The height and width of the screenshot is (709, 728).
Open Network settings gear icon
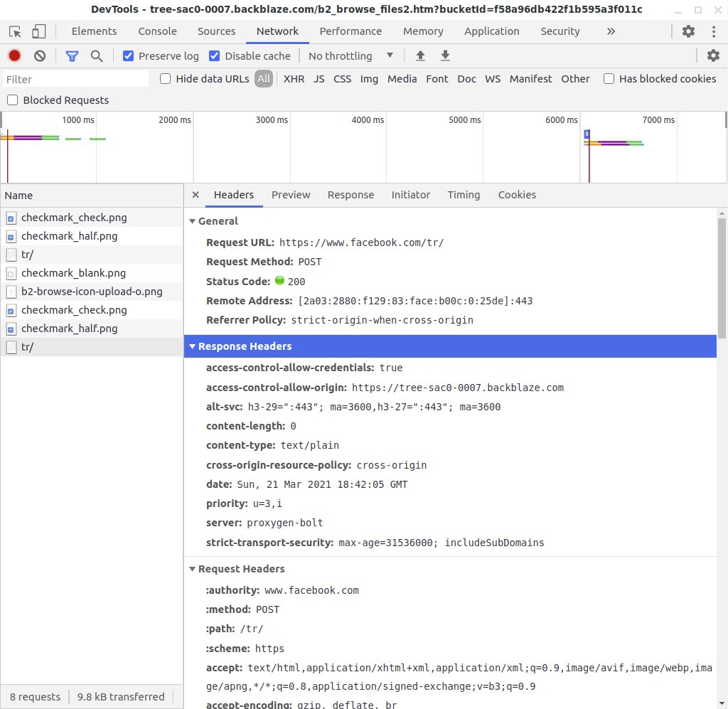click(713, 55)
